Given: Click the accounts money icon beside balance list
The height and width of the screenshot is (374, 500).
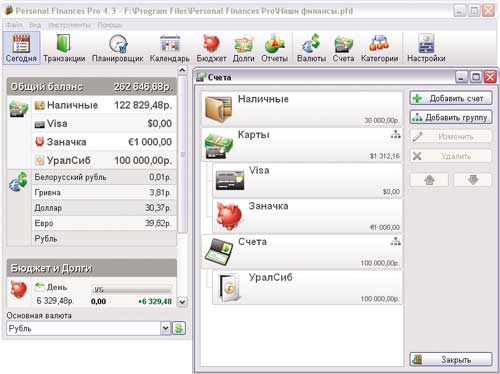Looking at the screenshot, I should coord(19,109).
